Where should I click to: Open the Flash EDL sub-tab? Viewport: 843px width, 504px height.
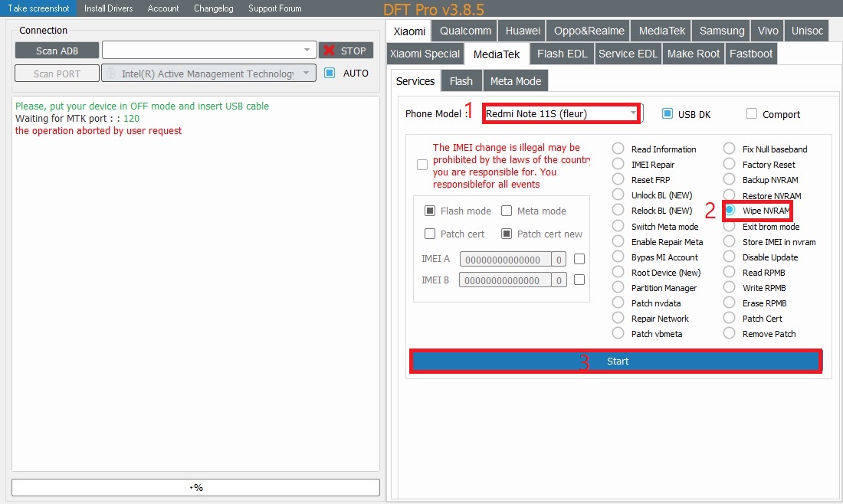562,54
